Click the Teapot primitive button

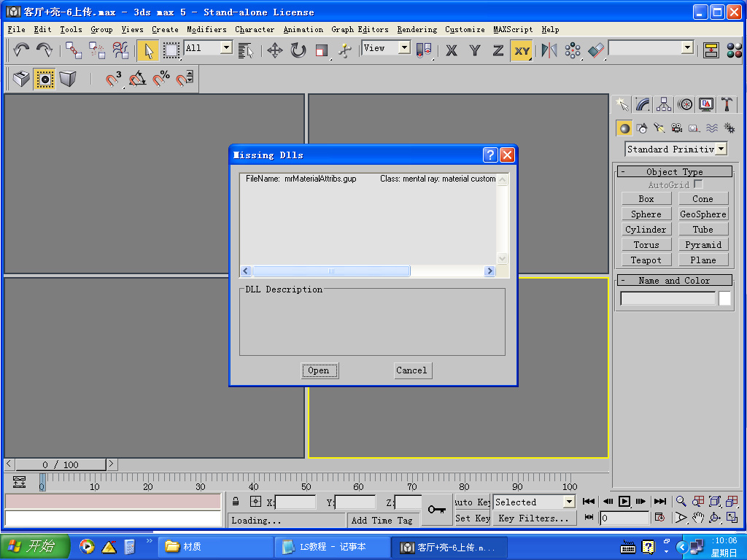point(646,260)
